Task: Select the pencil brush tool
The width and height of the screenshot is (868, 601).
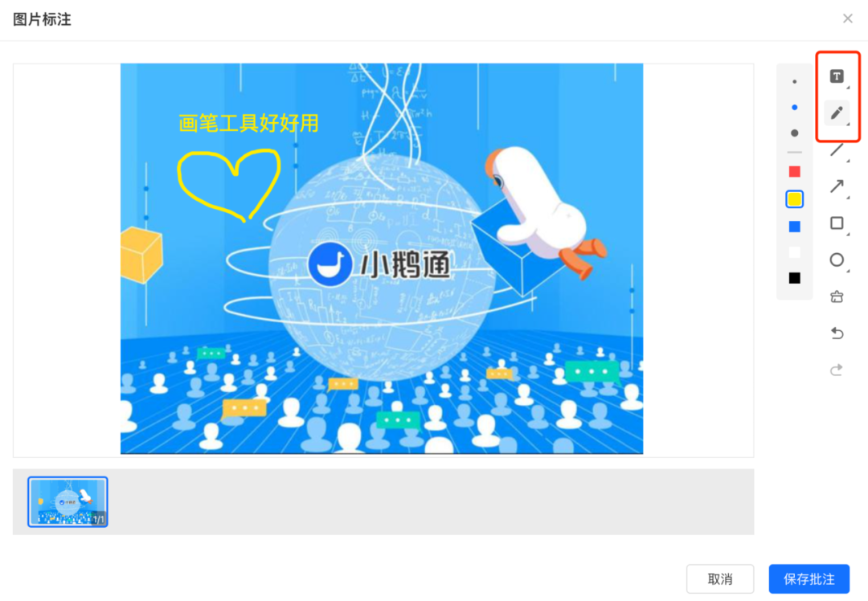Action: coord(837,113)
